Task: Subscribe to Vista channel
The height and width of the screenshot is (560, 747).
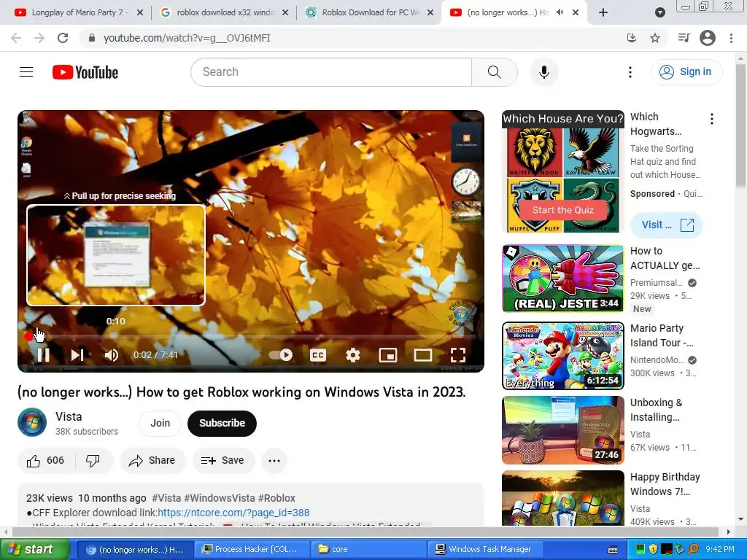Action: pyautogui.click(x=222, y=424)
